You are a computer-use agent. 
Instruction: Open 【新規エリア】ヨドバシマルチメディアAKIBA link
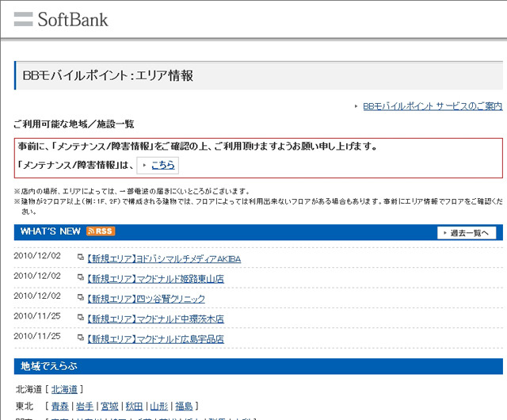coord(164,259)
